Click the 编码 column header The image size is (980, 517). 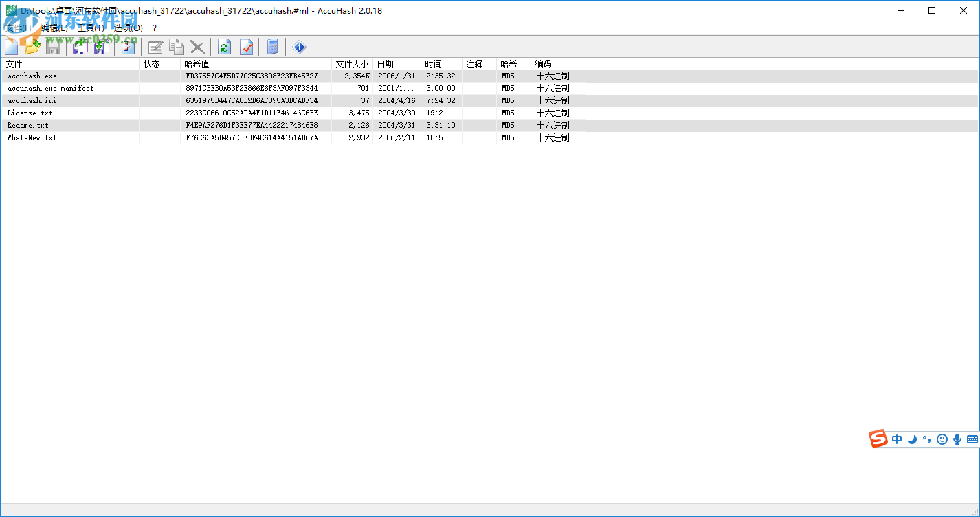[559, 64]
